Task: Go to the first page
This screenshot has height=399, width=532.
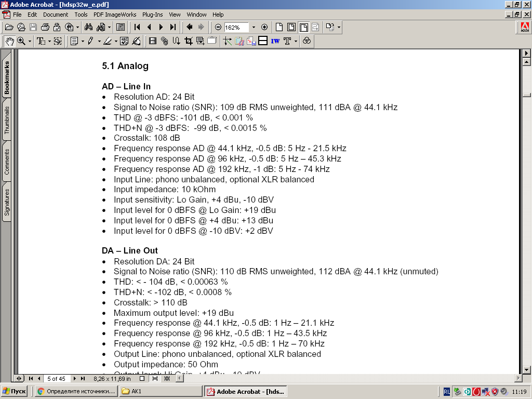Action: (137, 27)
